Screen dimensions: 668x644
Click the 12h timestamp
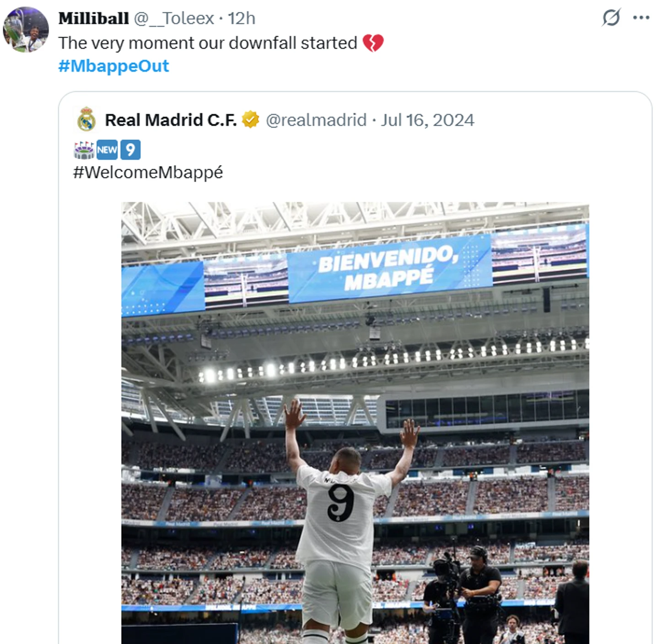pos(241,18)
